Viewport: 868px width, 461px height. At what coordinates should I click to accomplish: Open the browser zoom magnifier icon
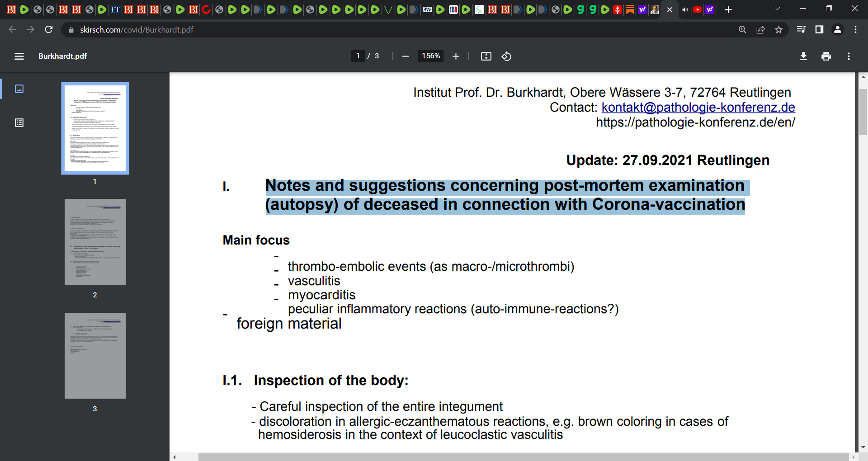(742, 29)
